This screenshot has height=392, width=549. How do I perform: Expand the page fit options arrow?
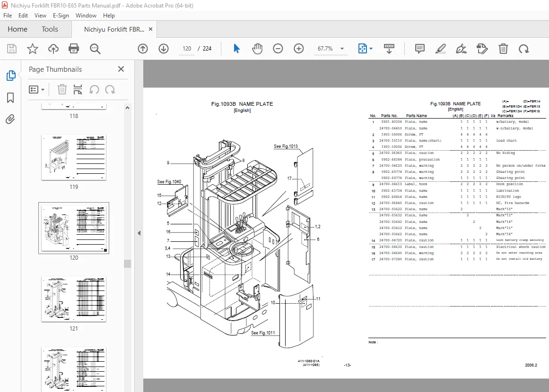[x=371, y=49]
